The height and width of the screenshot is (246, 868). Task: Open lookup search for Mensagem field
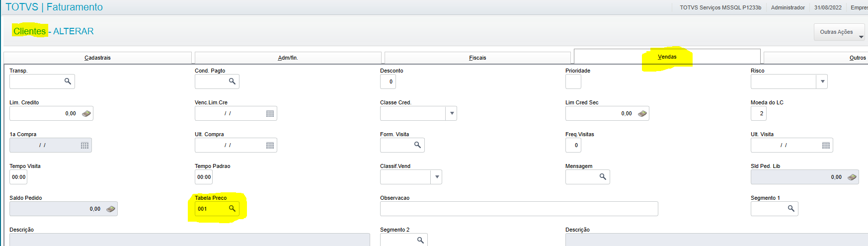pos(603,177)
